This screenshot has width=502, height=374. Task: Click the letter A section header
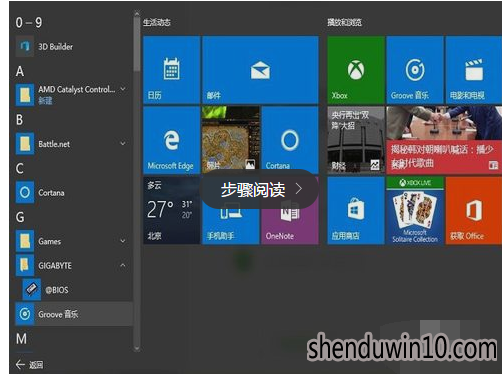point(20,71)
